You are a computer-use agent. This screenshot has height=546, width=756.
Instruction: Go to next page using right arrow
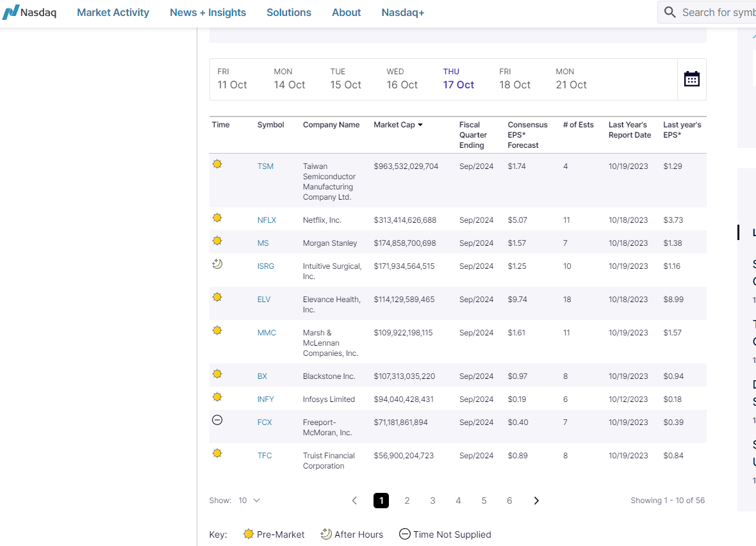click(536, 501)
